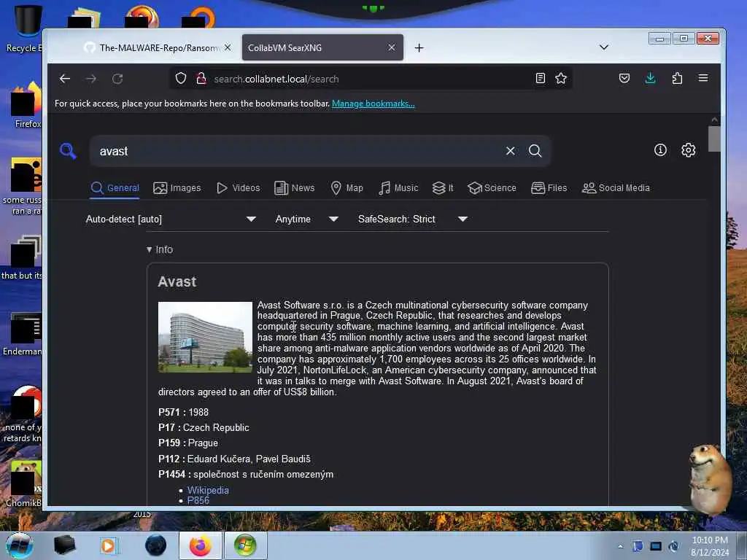This screenshot has height=560, width=747.
Task: Switch to the Videos category
Action: [x=239, y=188]
